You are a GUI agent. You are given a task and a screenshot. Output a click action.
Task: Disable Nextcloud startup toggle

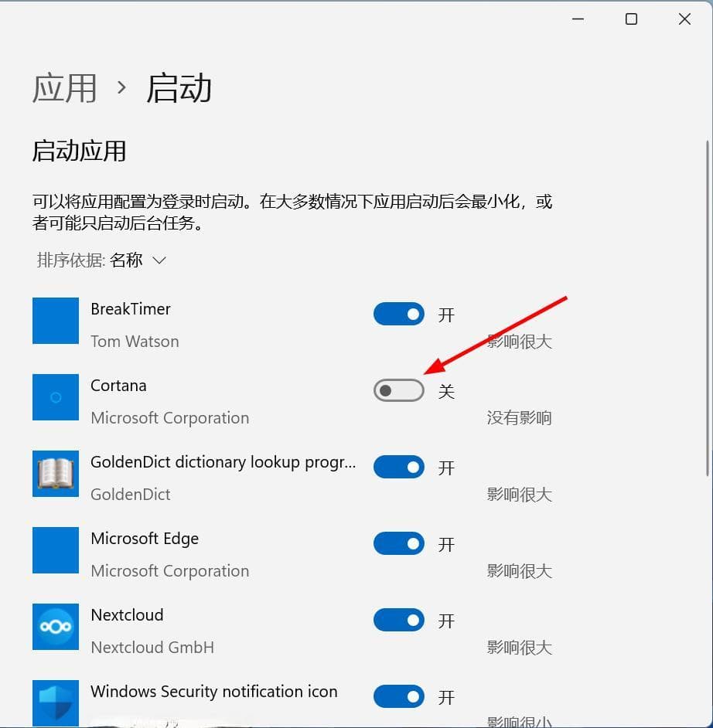click(x=398, y=620)
